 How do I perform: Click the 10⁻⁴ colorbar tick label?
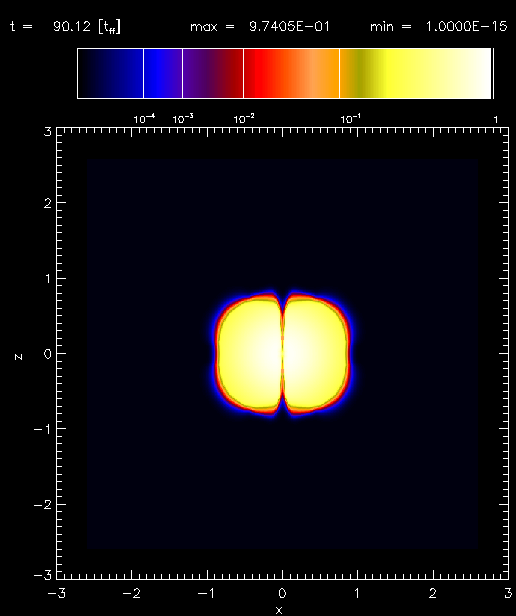click(x=144, y=119)
